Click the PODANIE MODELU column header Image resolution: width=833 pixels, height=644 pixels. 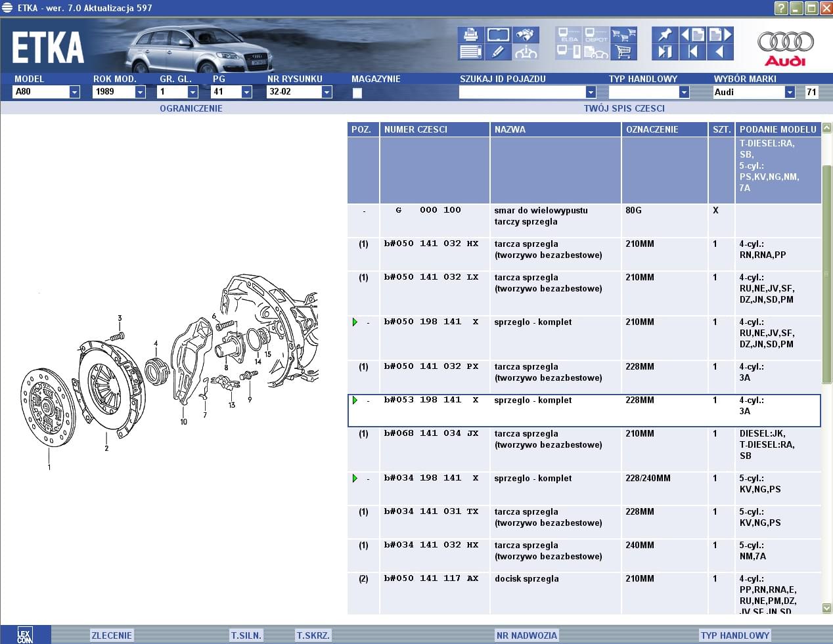coord(778,129)
